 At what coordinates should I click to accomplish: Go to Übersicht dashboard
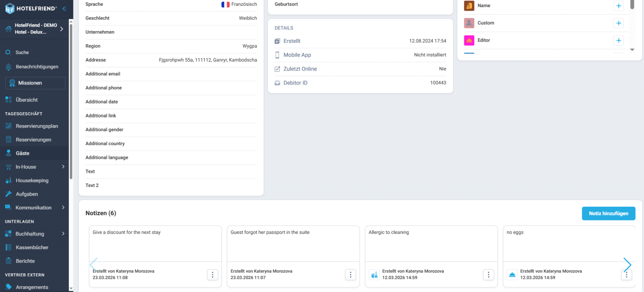click(x=26, y=100)
